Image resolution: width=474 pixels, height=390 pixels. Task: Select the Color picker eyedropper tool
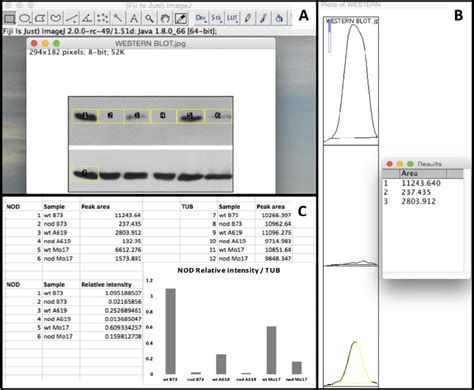(x=181, y=18)
